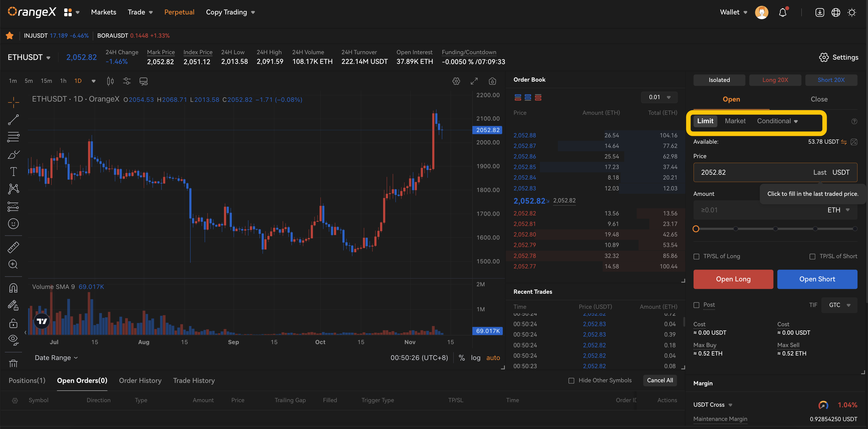The width and height of the screenshot is (868, 429).
Task: Open the order book 0.01 precision dropdown
Action: tap(659, 97)
